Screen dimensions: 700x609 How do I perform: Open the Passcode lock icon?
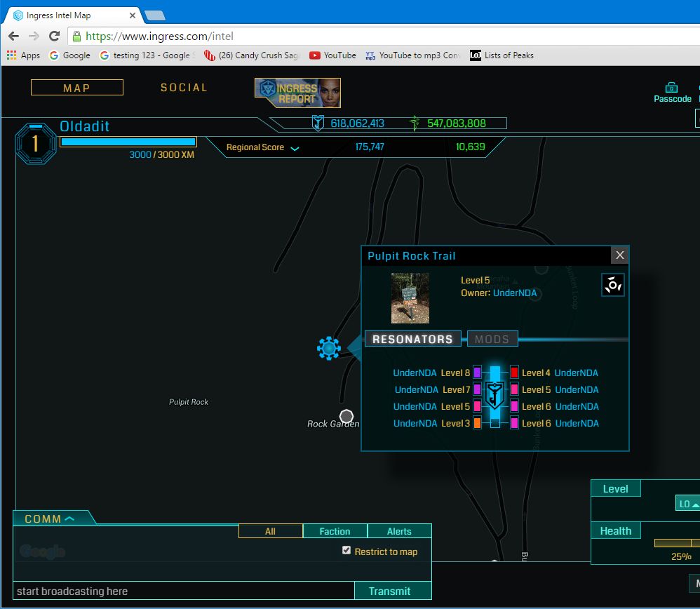pyautogui.click(x=671, y=88)
